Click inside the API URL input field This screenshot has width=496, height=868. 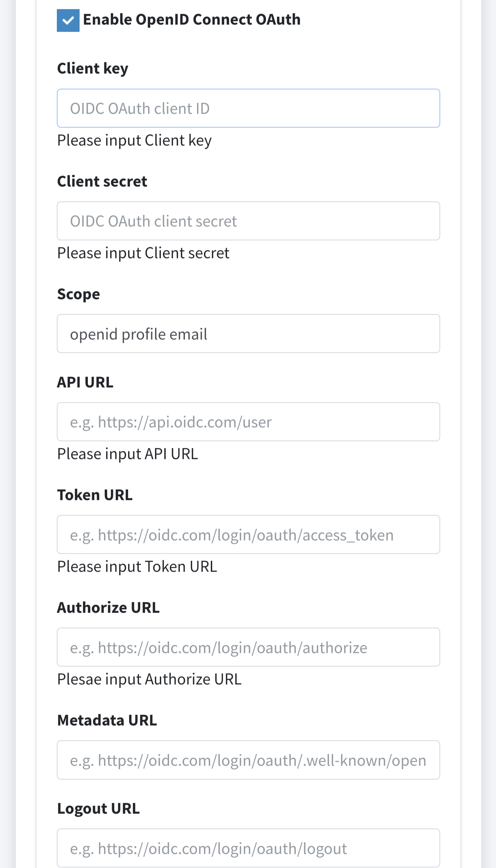(248, 421)
